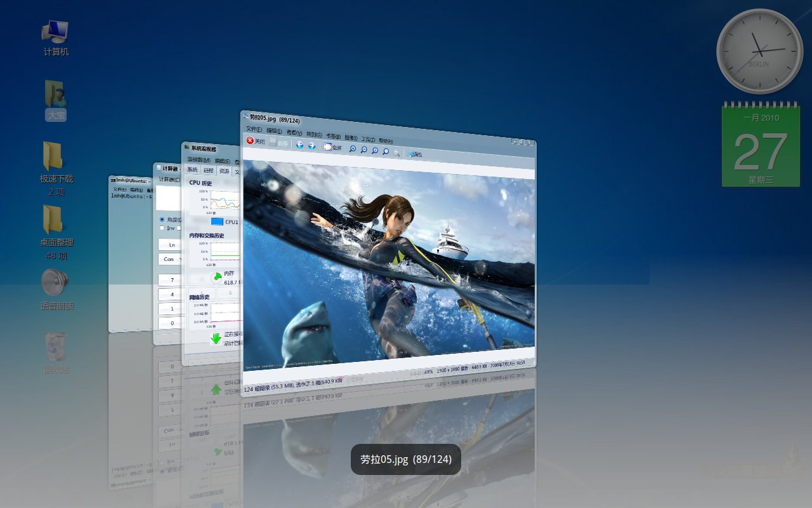This screenshot has width=812, height=508.
Task: Click the blue CPU1 color swatch
Action: pos(217,222)
